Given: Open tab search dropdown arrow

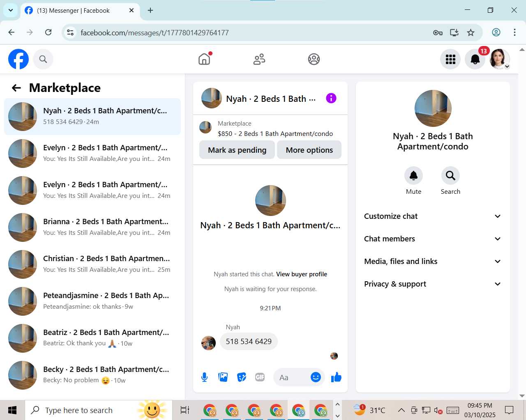Looking at the screenshot, I should coord(11,10).
